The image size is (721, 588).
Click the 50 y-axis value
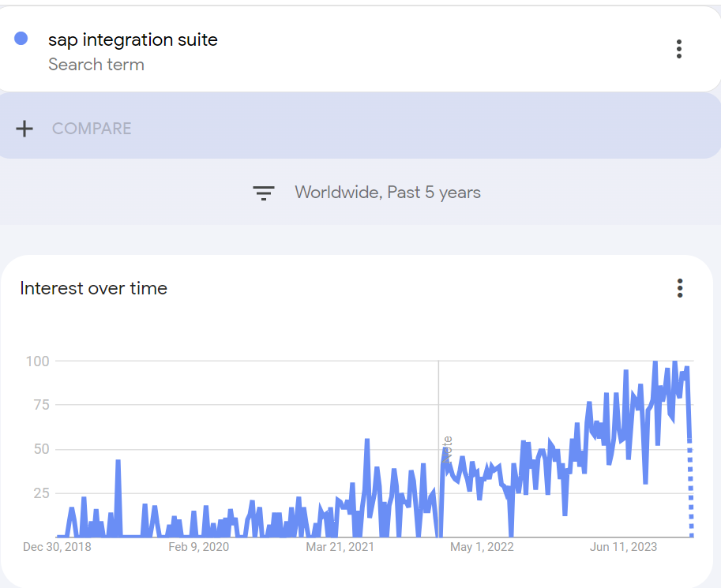[41, 449]
